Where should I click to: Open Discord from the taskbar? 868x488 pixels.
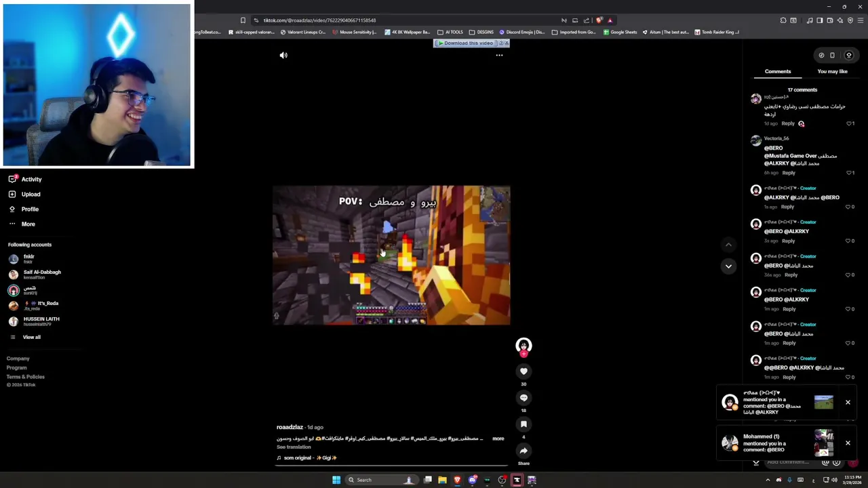(472, 480)
